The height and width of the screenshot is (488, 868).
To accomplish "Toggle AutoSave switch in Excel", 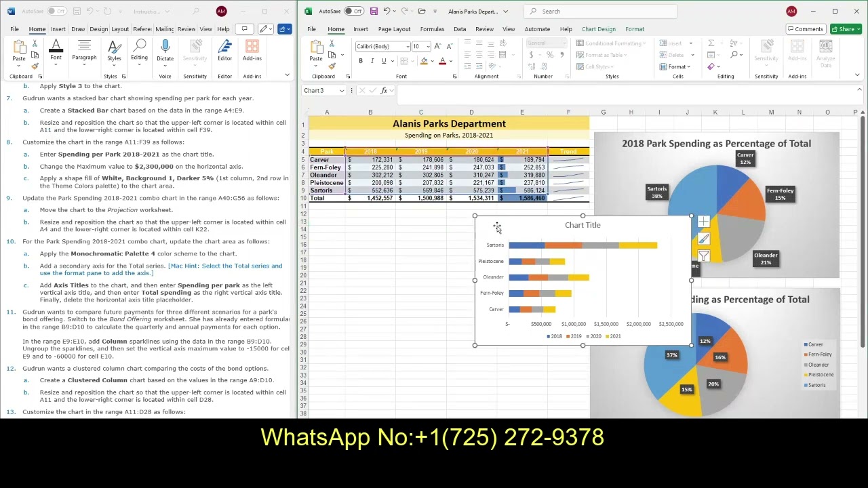I will [353, 11].
